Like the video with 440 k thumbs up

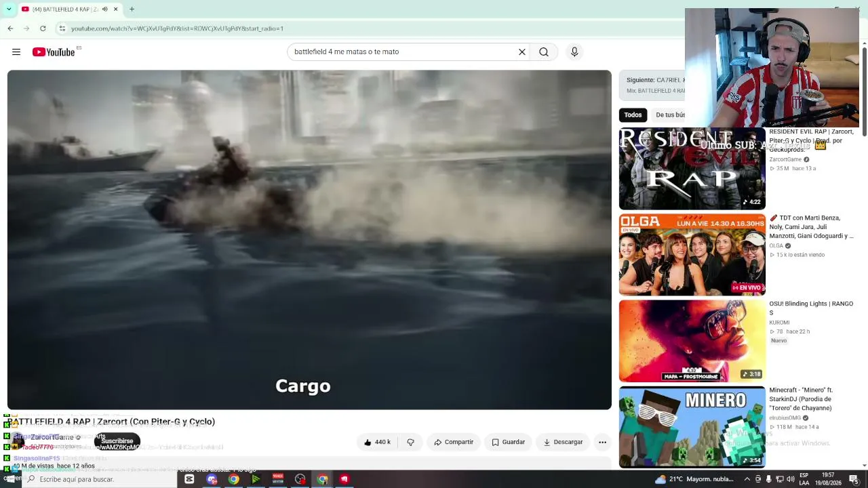(x=377, y=442)
